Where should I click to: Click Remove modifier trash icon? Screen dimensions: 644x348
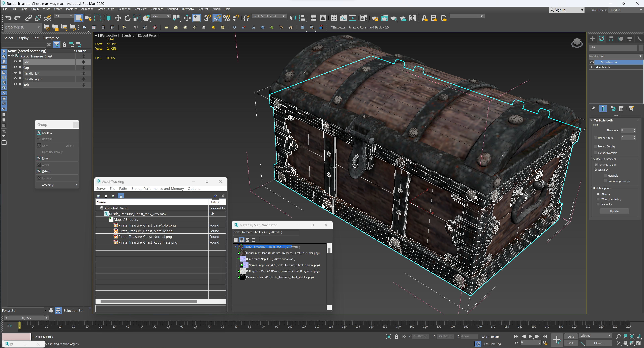click(621, 109)
